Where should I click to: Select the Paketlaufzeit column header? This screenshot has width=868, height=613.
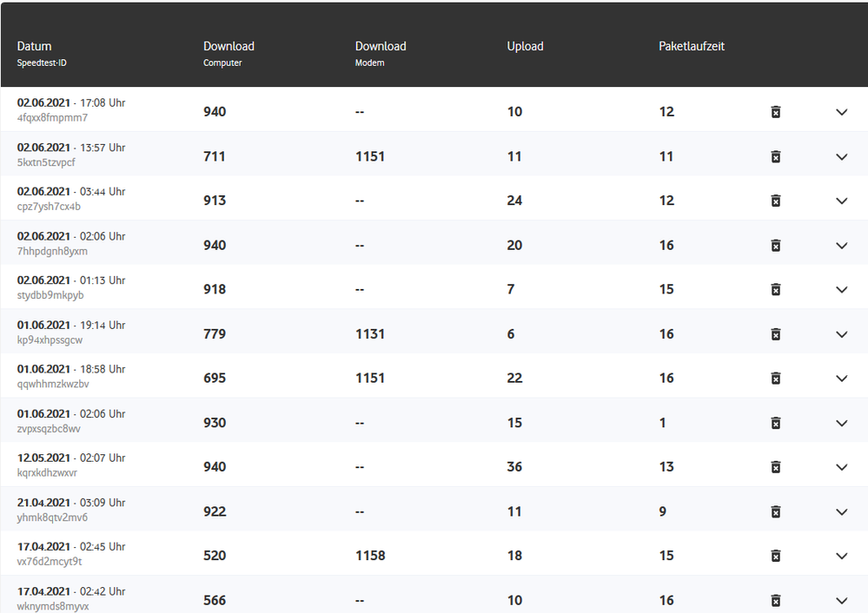click(x=692, y=45)
